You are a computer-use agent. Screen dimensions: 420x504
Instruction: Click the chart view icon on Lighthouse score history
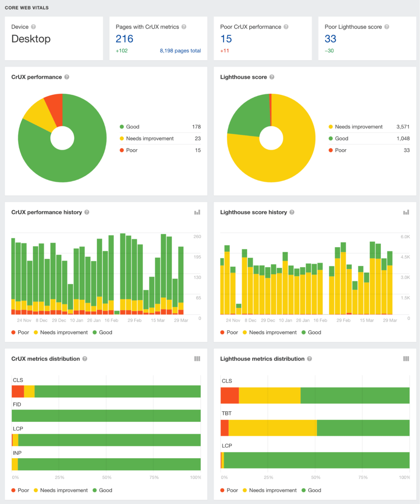tap(406, 212)
